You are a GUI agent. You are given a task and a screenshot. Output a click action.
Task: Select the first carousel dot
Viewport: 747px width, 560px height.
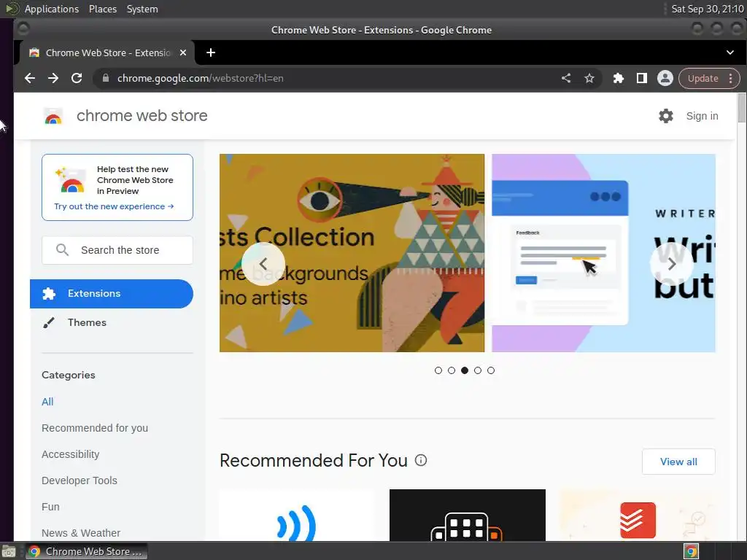coord(438,370)
